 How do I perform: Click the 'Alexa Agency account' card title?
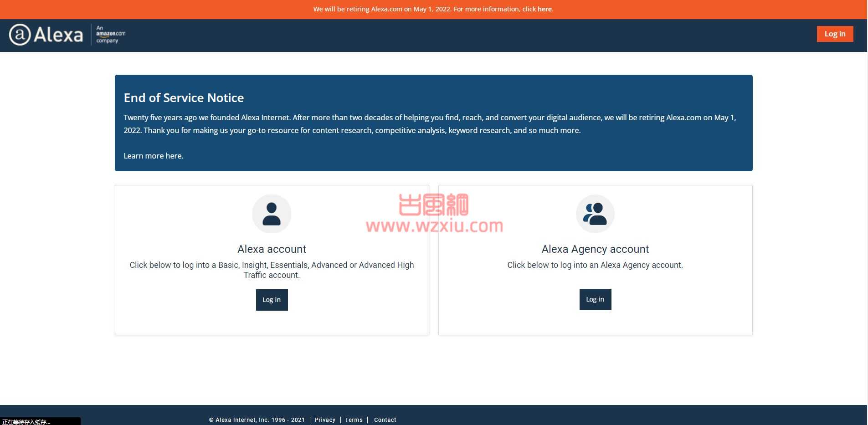tap(595, 249)
